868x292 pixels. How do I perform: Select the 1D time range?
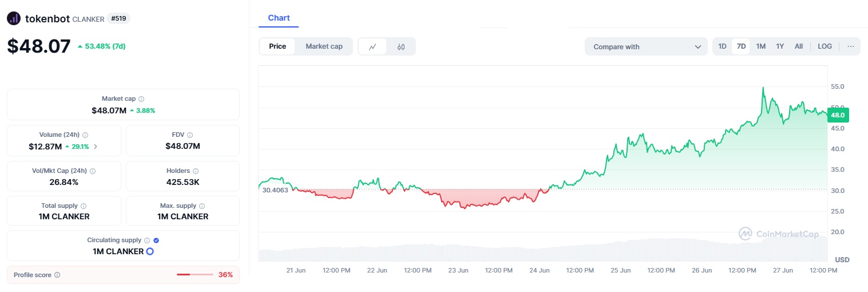click(x=722, y=46)
